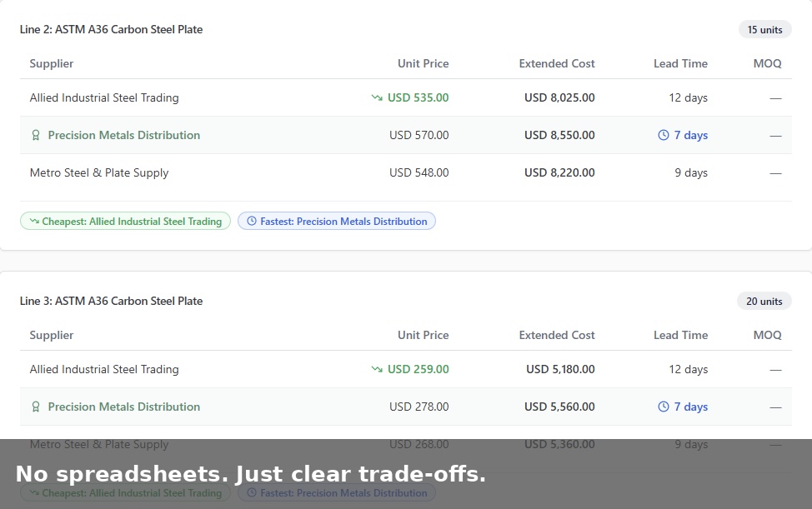Click the clock icon next to Line 3's 7 days
Image resolution: width=812 pixels, height=509 pixels.
point(664,407)
